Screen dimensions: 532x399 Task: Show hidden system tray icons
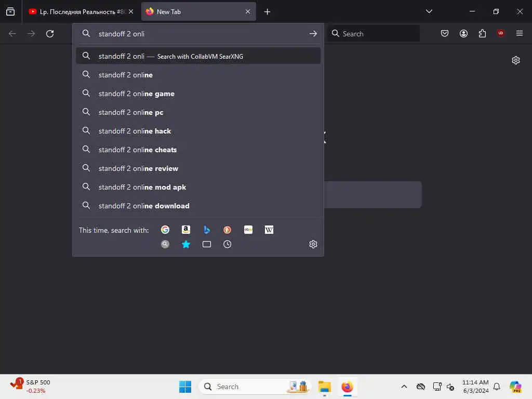404,387
